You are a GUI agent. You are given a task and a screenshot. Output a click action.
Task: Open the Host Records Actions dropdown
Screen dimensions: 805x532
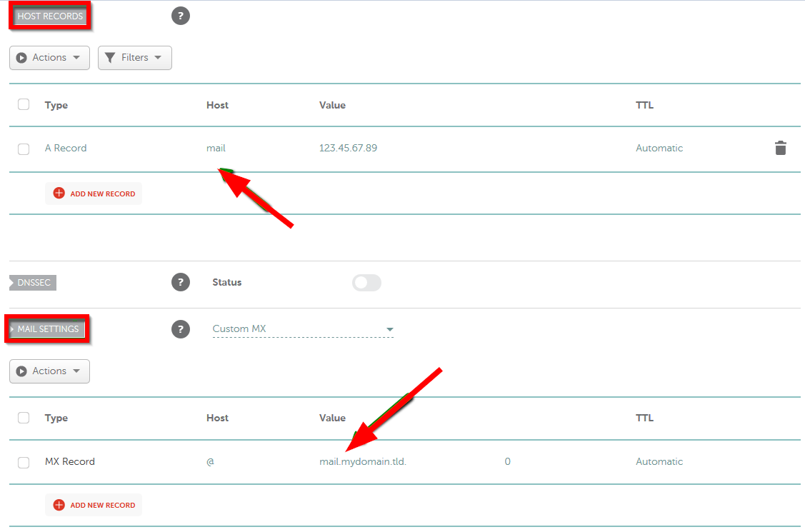point(49,58)
